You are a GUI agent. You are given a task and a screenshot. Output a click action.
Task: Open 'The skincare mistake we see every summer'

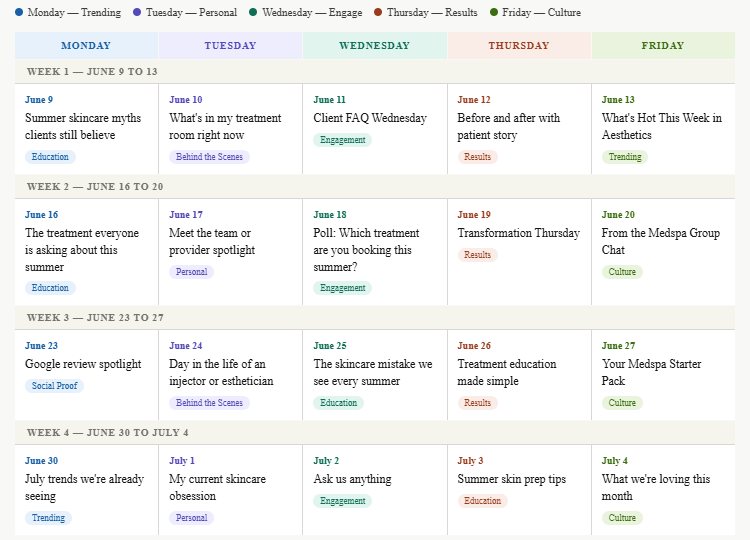pos(373,373)
